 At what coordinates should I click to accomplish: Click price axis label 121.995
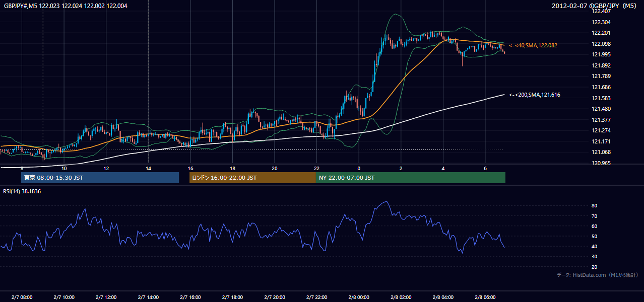[x=602, y=55]
